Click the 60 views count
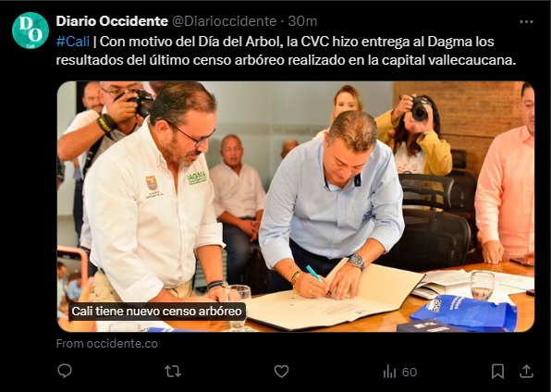The height and width of the screenshot is (392, 551). [410, 372]
